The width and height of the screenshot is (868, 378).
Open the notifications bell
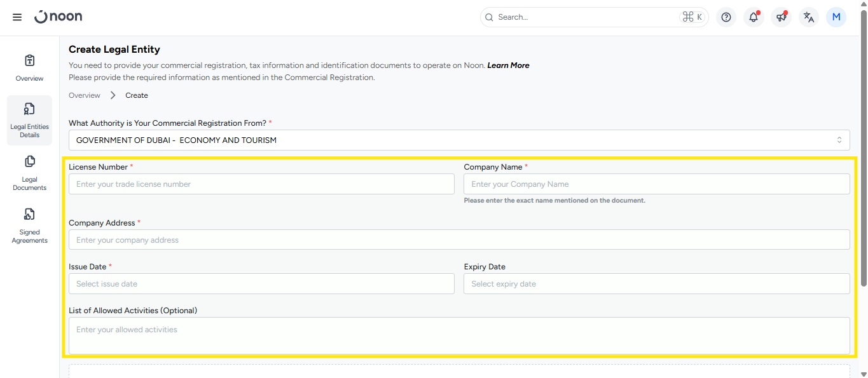(x=754, y=17)
